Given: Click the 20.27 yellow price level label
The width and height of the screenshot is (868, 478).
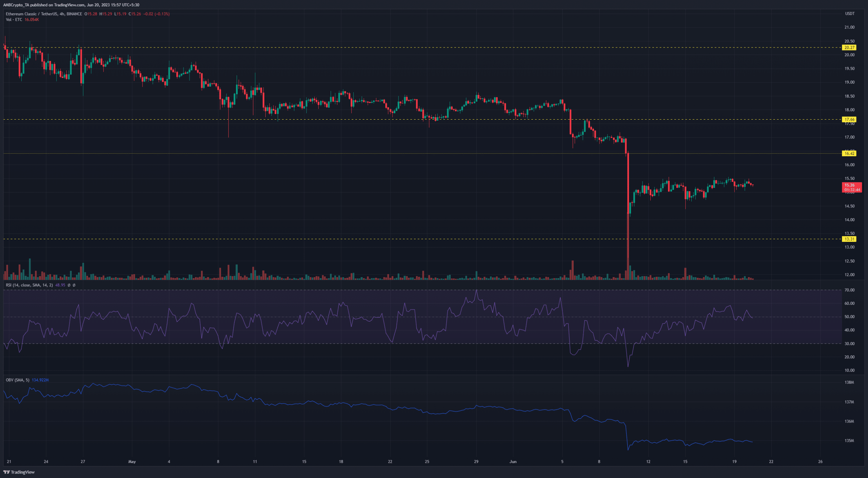Looking at the screenshot, I should [849, 48].
